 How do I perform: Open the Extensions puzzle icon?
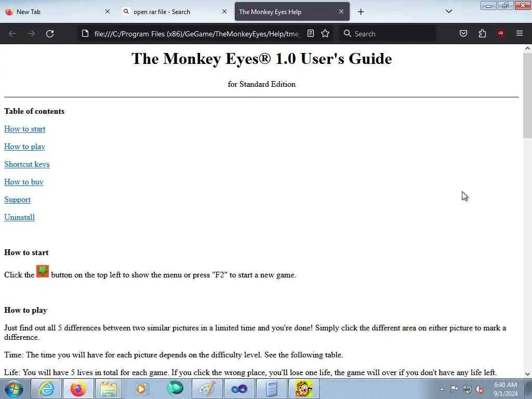point(482,33)
